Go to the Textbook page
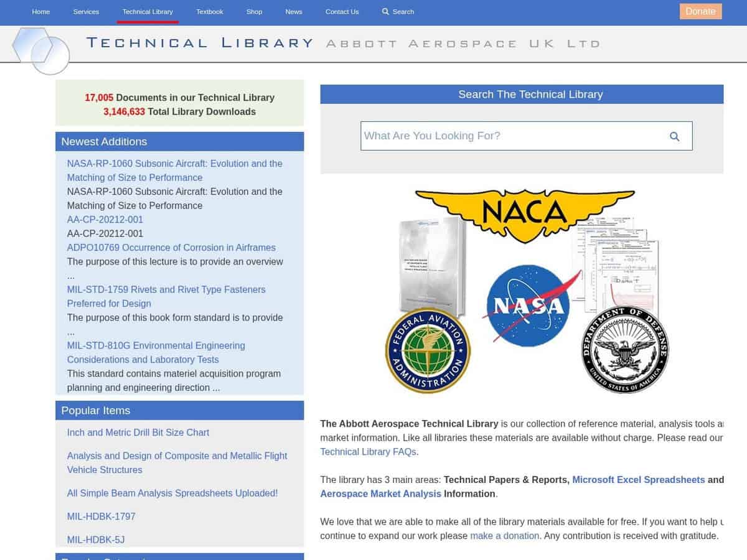 click(x=210, y=12)
